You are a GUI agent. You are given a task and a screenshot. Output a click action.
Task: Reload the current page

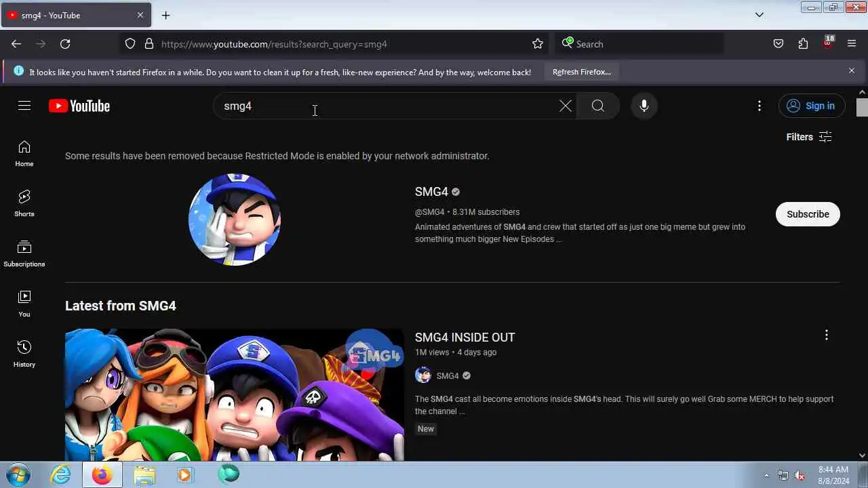point(65,44)
